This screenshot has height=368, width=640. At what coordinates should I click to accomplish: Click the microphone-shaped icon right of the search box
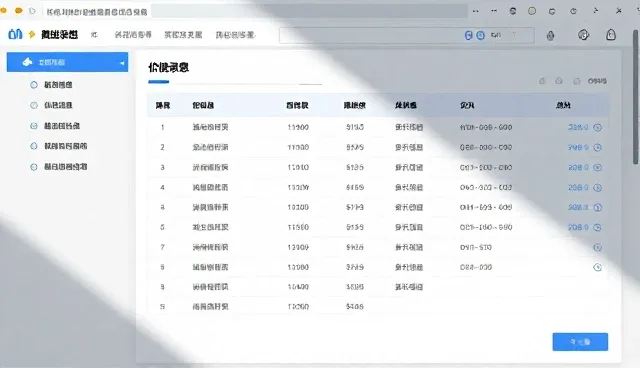click(551, 36)
